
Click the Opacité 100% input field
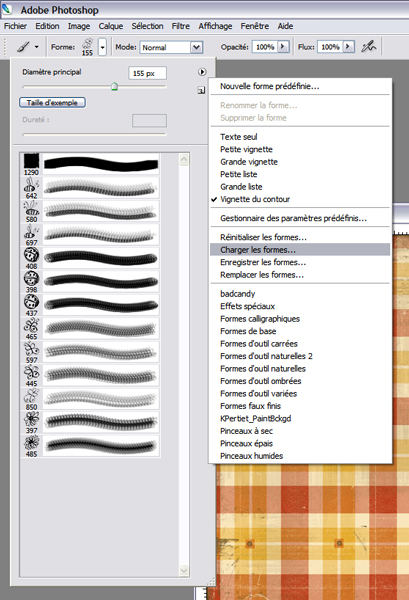coord(265,47)
